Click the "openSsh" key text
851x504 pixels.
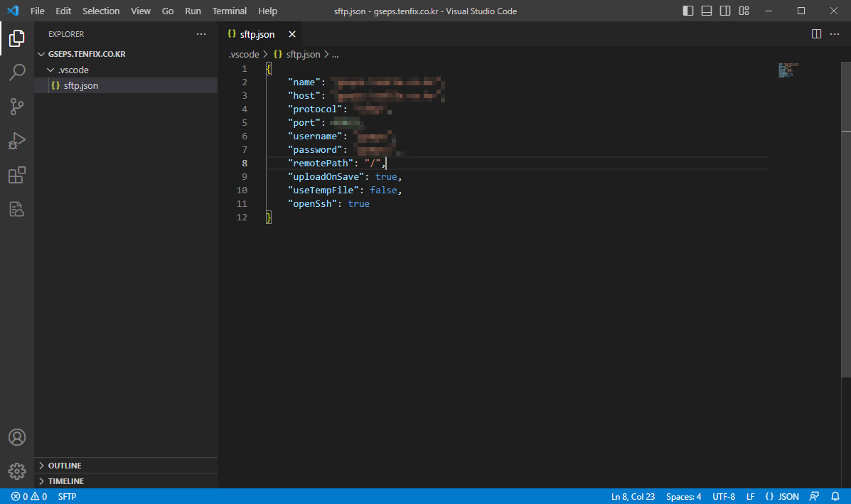point(313,204)
